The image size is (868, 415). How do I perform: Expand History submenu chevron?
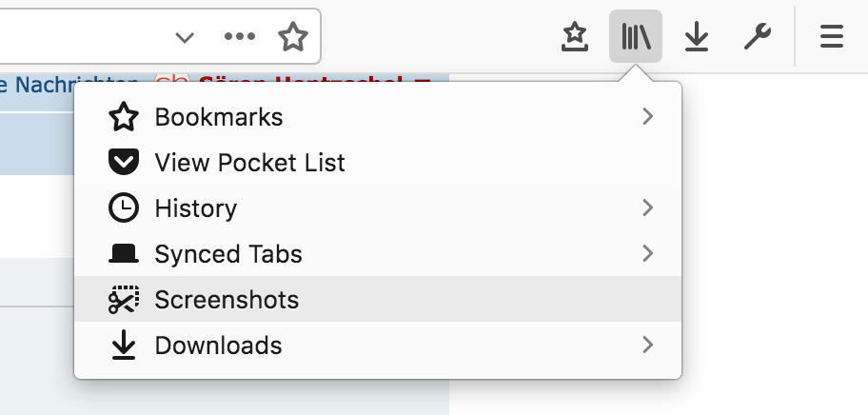[x=647, y=207]
